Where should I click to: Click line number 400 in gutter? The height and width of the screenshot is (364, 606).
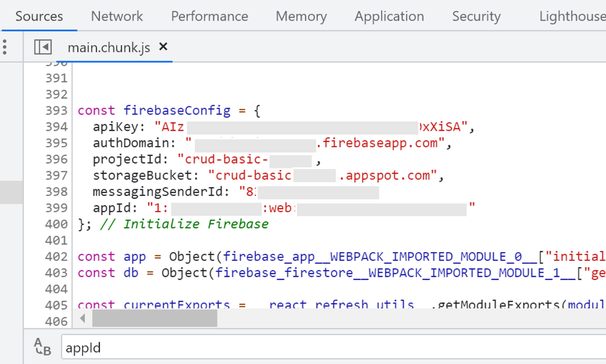pyautogui.click(x=56, y=224)
